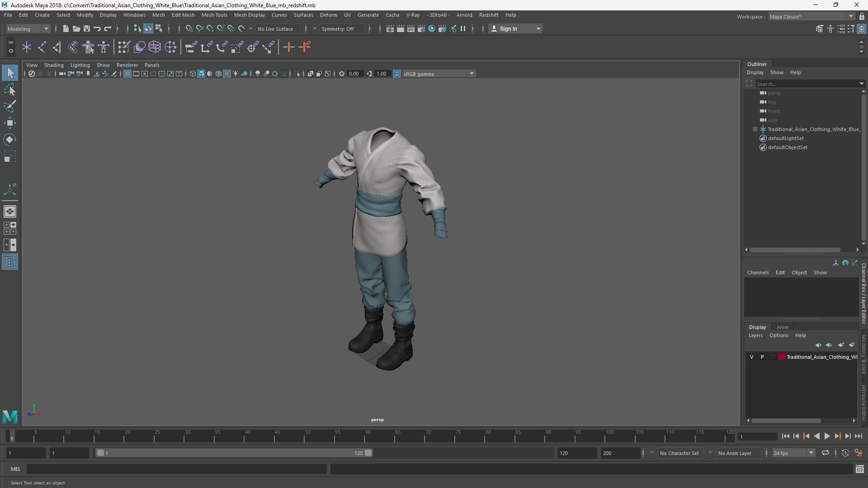Toggle textured display in viewport

pyautogui.click(x=227, y=74)
